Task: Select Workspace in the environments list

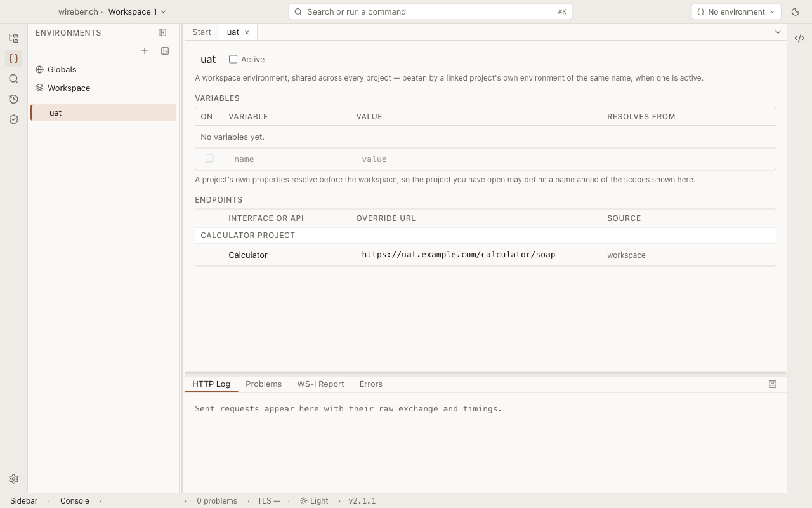Action: tap(103, 88)
